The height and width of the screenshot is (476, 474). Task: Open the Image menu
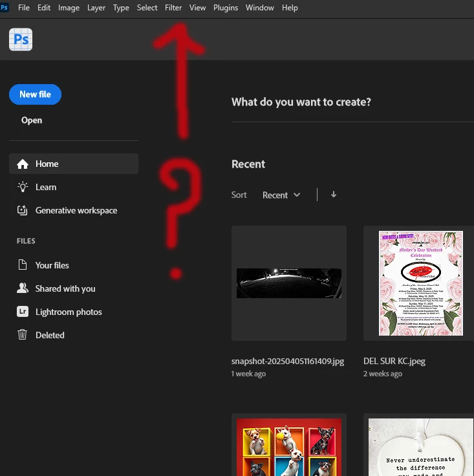click(69, 8)
